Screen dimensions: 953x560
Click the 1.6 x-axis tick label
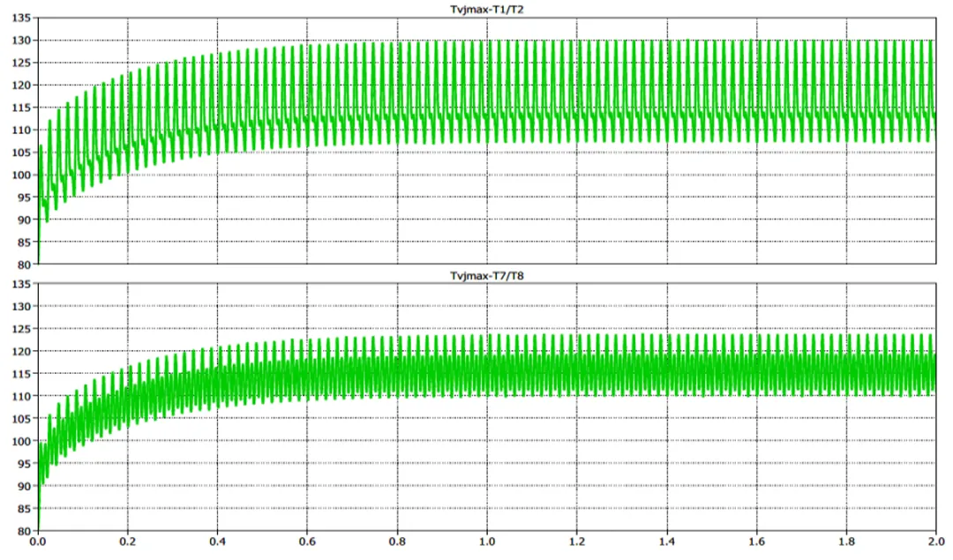click(755, 542)
